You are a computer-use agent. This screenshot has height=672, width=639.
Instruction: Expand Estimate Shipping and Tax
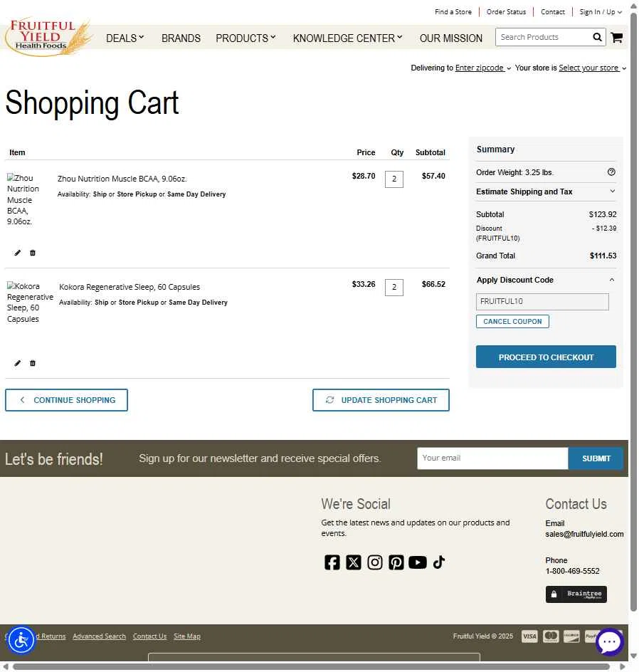pyautogui.click(x=546, y=191)
